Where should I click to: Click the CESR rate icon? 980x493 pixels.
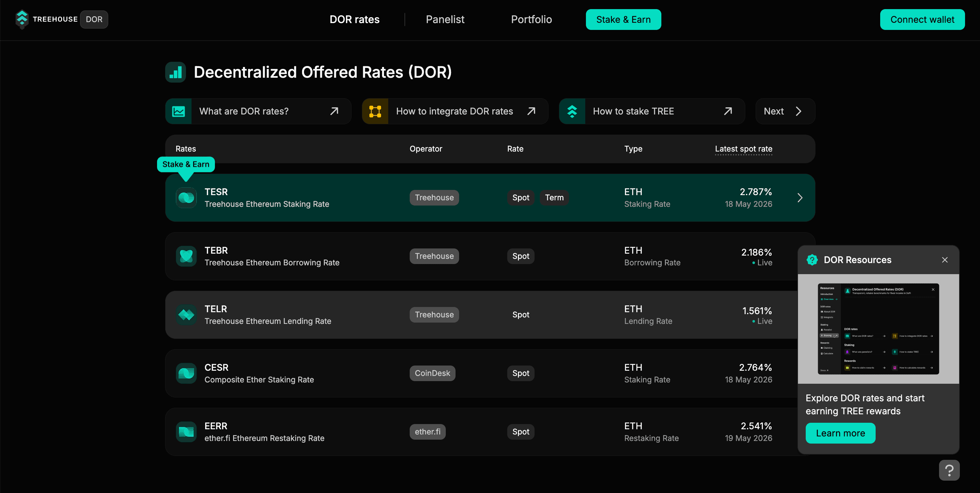[x=186, y=374]
